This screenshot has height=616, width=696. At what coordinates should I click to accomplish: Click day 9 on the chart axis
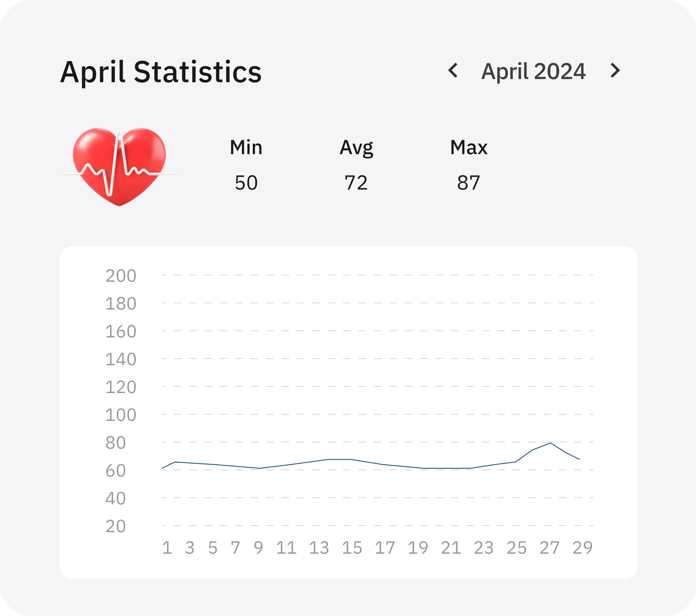pyautogui.click(x=258, y=548)
